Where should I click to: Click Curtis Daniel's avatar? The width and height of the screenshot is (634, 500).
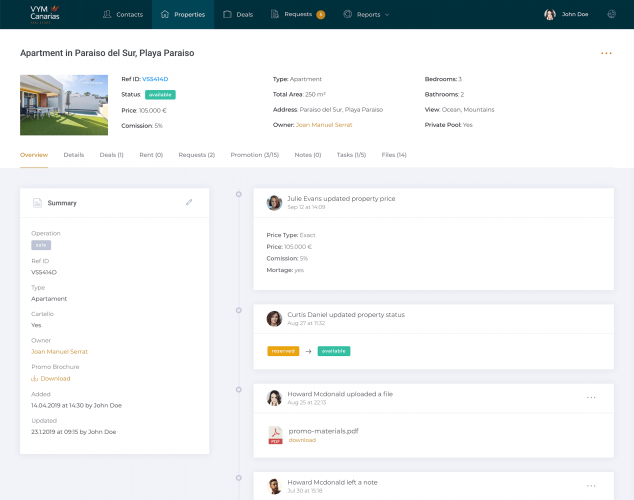[274, 319]
